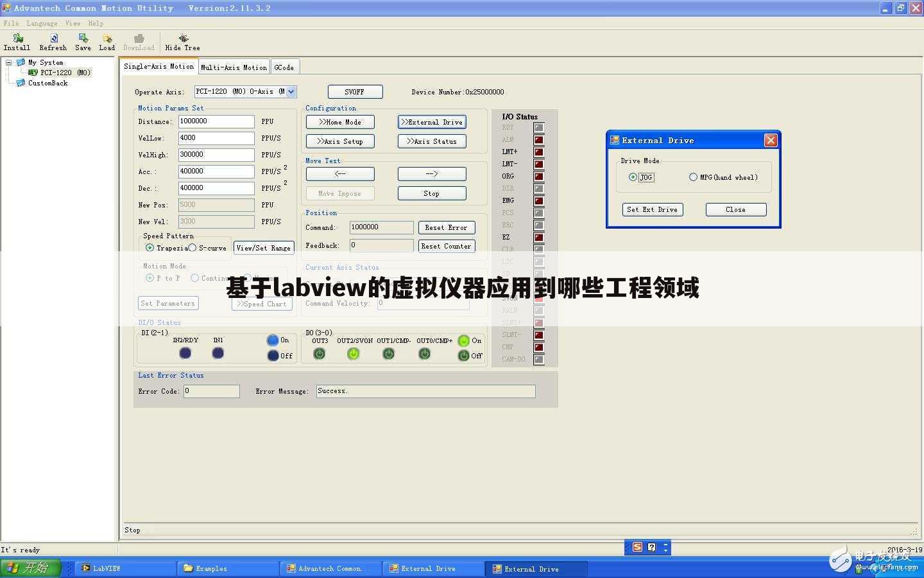Click the Reset Error button
This screenshot has height=578, width=924.
click(447, 227)
